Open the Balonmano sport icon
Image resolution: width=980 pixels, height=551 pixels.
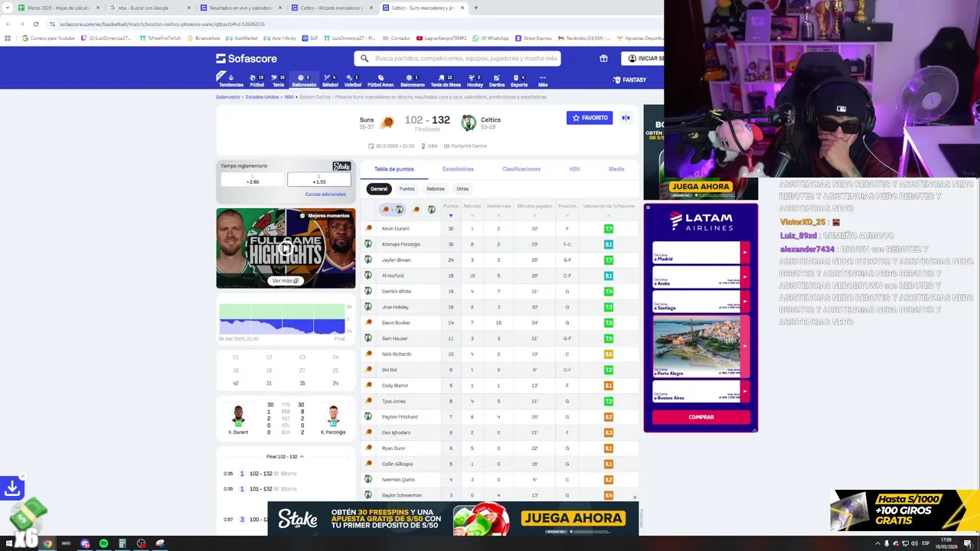click(413, 80)
